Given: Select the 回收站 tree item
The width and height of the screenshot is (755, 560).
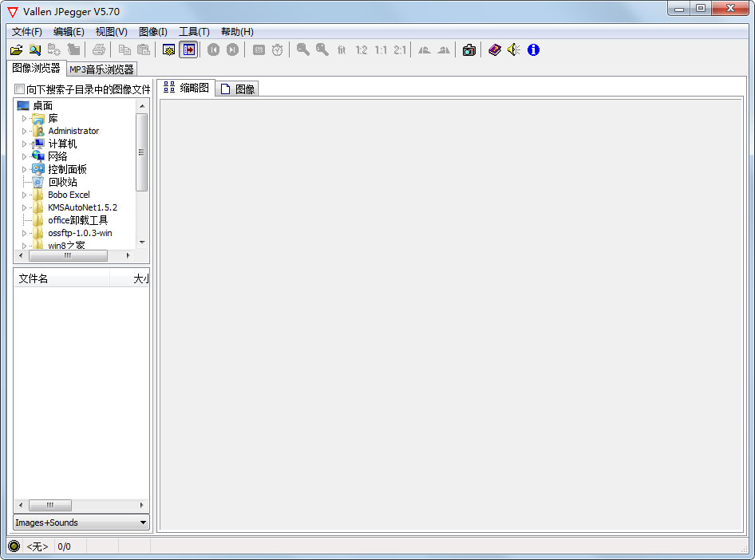Looking at the screenshot, I should [x=62, y=182].
